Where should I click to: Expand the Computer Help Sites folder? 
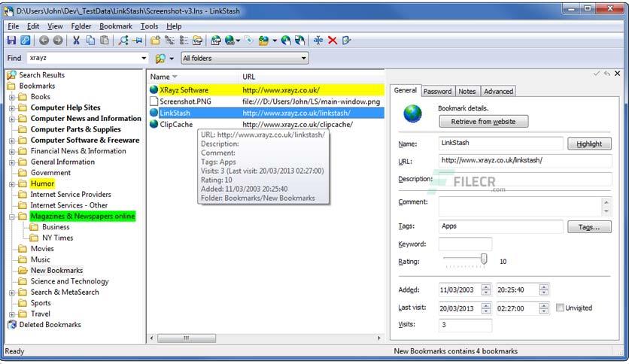[x=12, y=108]
